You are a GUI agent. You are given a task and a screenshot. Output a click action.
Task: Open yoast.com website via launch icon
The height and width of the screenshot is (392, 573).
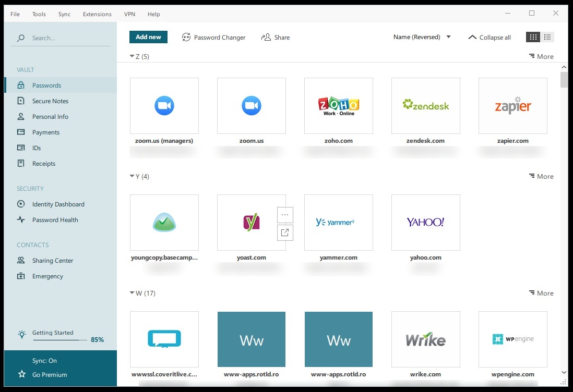click(x=285, y=232)
